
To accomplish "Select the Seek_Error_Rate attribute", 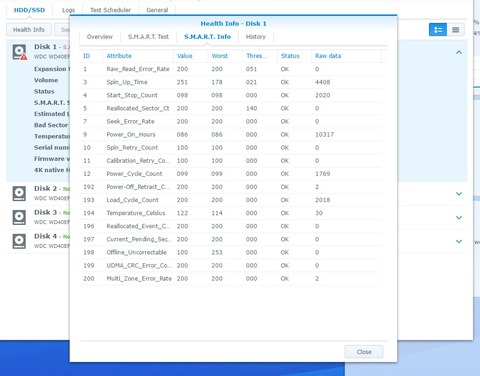I will (x=231, y=121).
